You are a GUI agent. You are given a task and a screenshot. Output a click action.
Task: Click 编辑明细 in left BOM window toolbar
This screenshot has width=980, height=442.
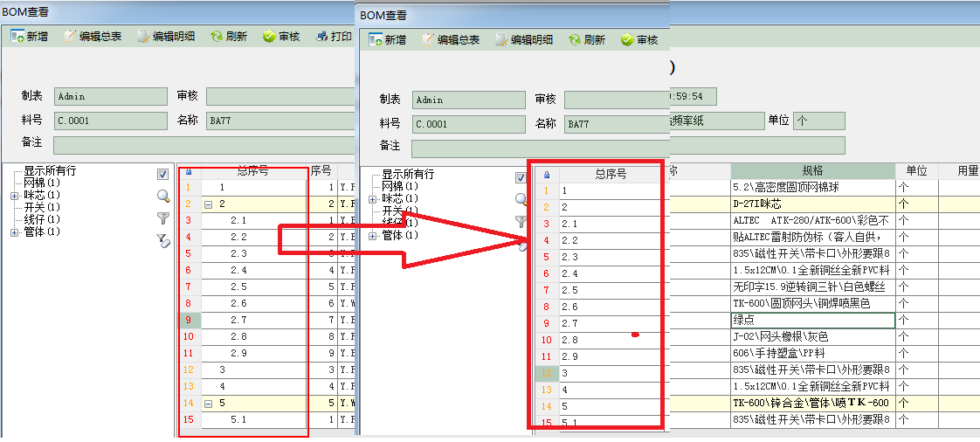coord(166,37)
